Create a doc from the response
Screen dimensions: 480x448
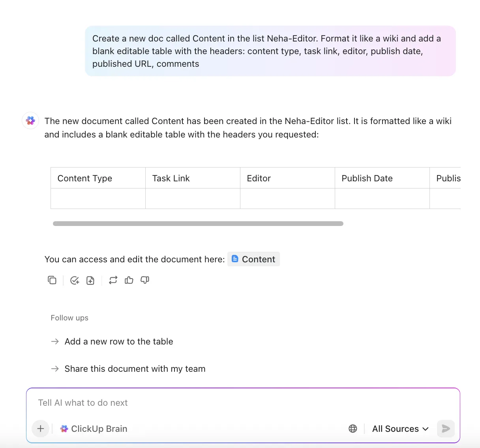tap(90, 280)
